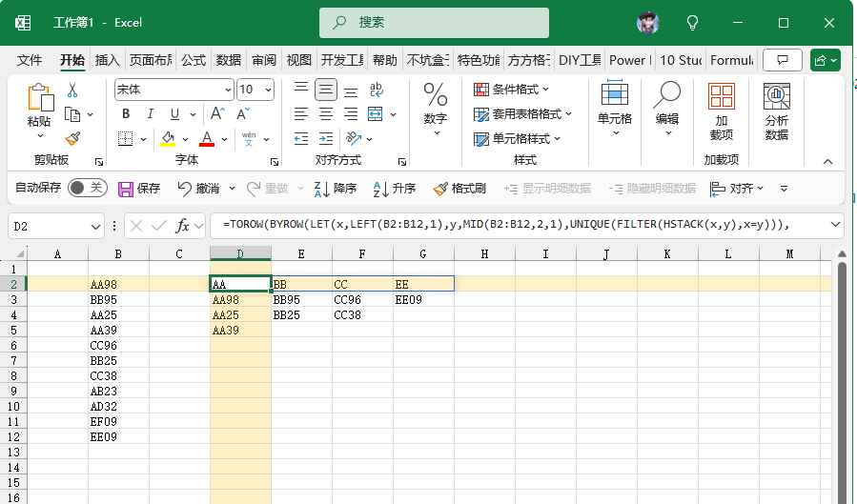857x504 pixels.
Task: Center text horizontally
Action: click(326, 114)
